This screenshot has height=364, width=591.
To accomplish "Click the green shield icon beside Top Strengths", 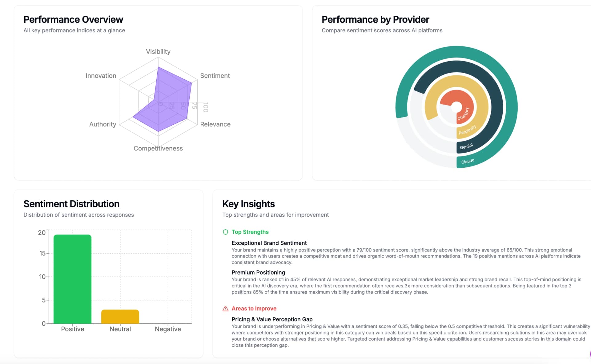I will pos(225,232).
